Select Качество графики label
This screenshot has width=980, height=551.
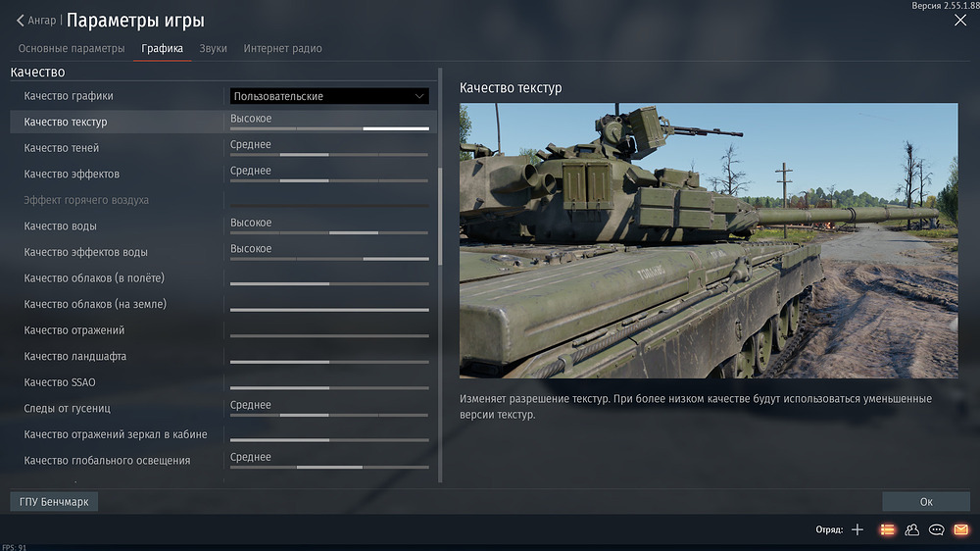[x=69, y=96]
